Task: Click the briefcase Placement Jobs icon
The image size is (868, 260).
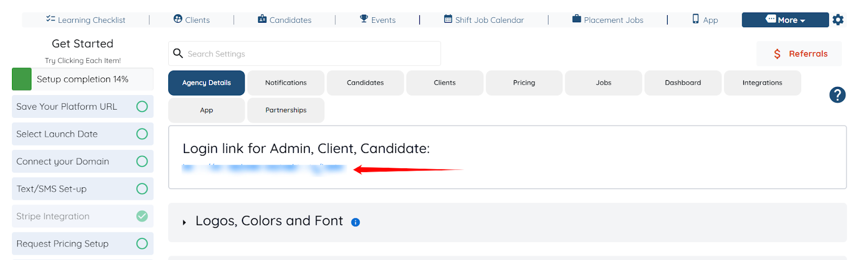Action: pyautogui.click(x=577, y=19)
